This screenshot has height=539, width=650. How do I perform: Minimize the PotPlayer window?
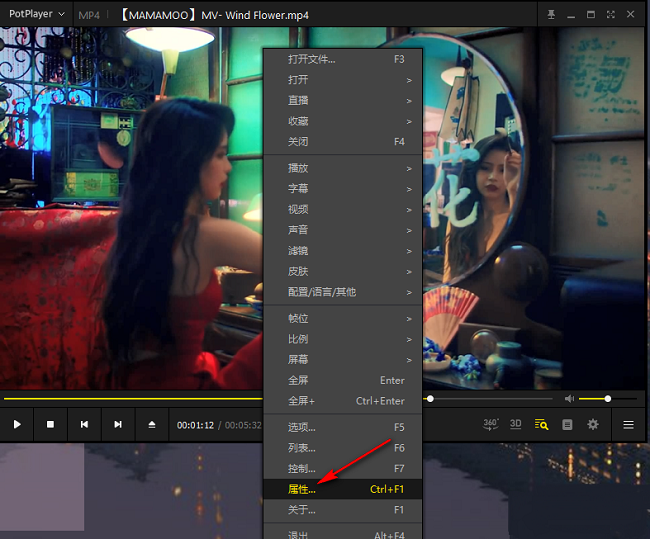(571, 15)
